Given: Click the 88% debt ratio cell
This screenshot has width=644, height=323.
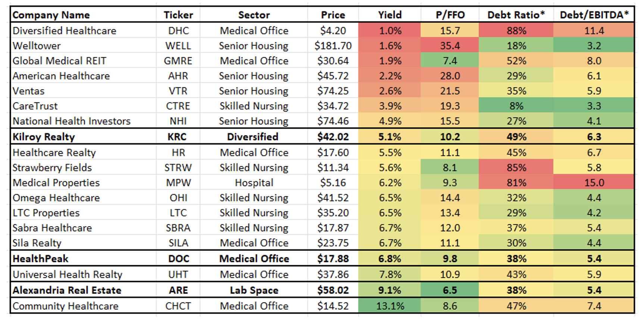Looking at the screenshot, I should [516, 31].
